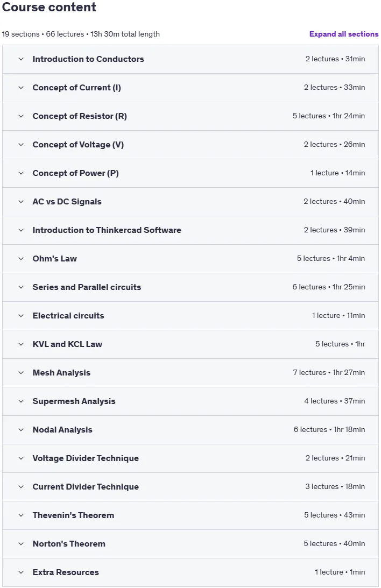The width and height of the screenshot is (381, 588).
Task: Expand the Concept of Resistor (R) section
Action: tap(190, 116)
